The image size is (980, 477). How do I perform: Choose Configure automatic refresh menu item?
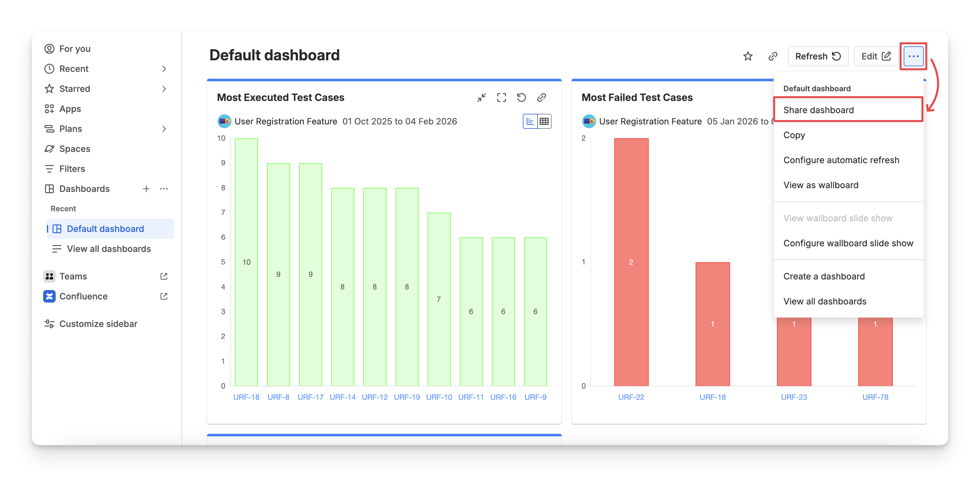point(841,160)
